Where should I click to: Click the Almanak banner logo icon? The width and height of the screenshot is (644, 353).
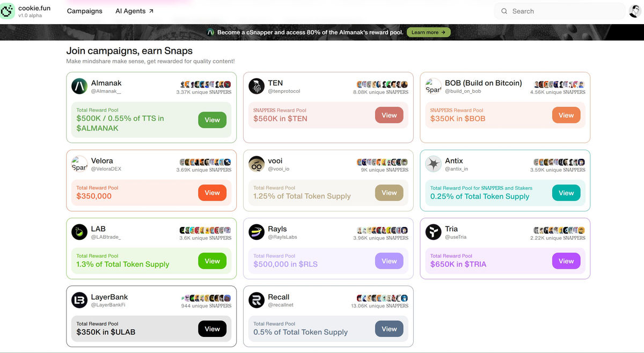coord(211,32)
